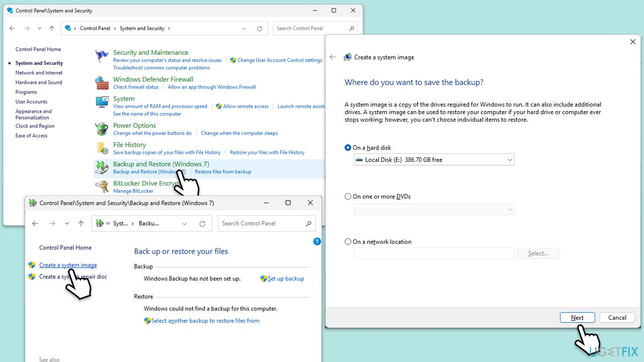This screenshot has height=362, width=644.
Task: Expand the double chevron in Backup breadcrumb bar
Action: pyautogui.click(x=108, y=224)
